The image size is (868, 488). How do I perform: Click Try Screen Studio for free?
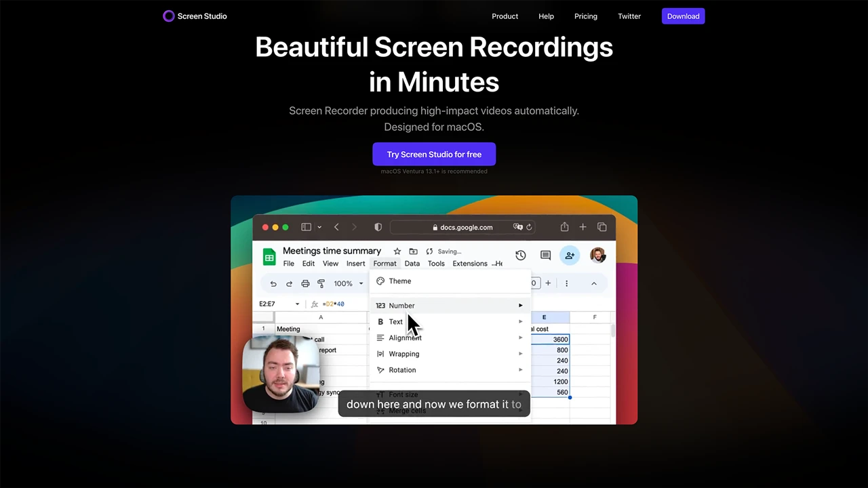point(434,155)
